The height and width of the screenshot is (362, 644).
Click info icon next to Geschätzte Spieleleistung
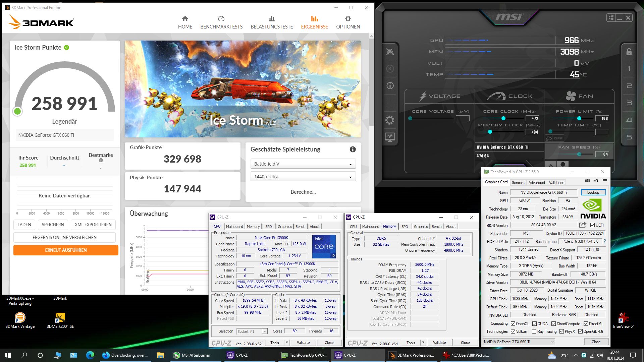[353, 149]
